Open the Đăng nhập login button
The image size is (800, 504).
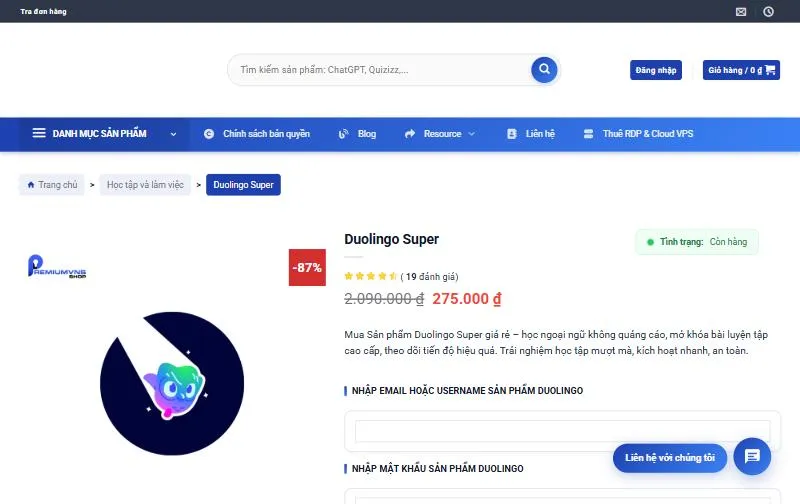pos(656,70)
